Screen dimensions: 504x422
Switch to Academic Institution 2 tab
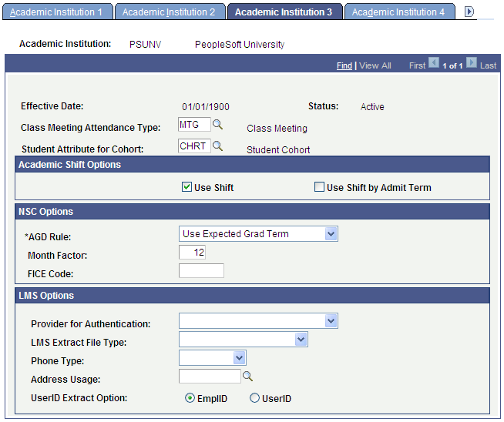pos(170,12)
